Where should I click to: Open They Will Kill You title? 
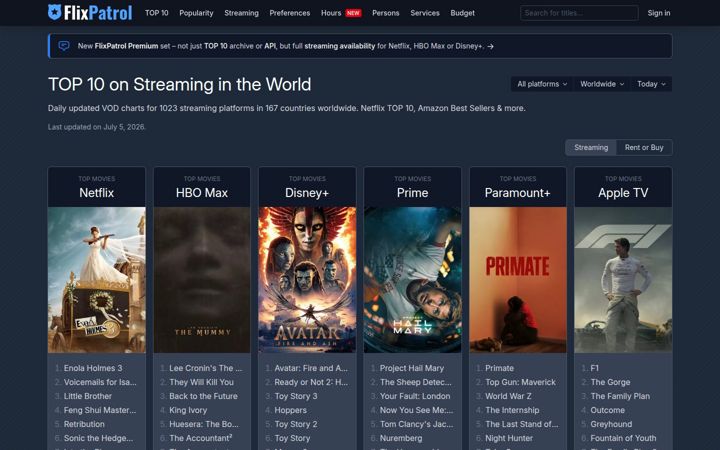[201, 382]
